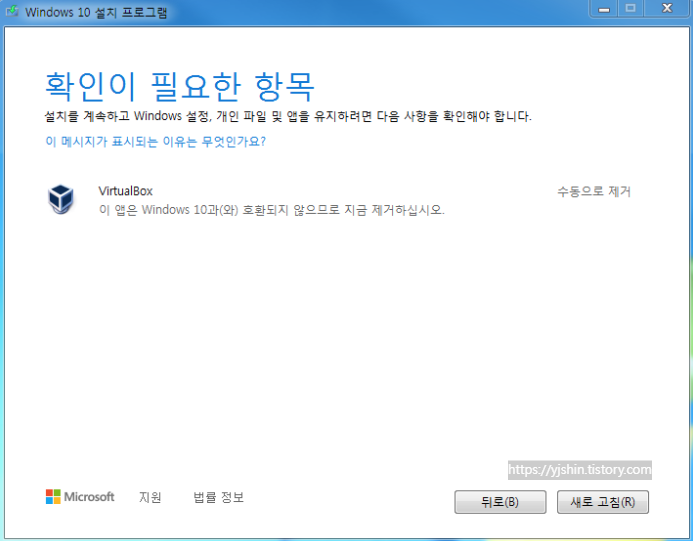Open the 지원 support link
This screenshot has height=541, width=693.
[150, 497]
